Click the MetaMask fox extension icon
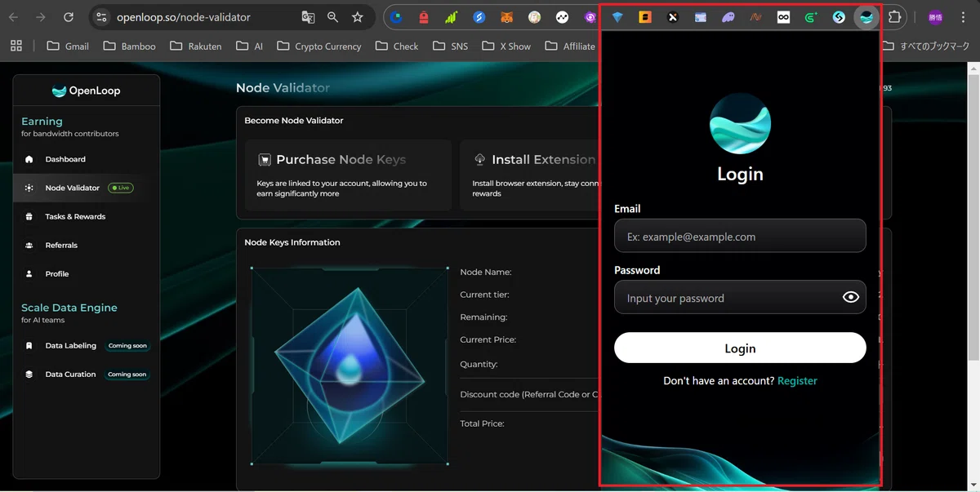This screenshot has width=980, height=492. click(506, 17)
